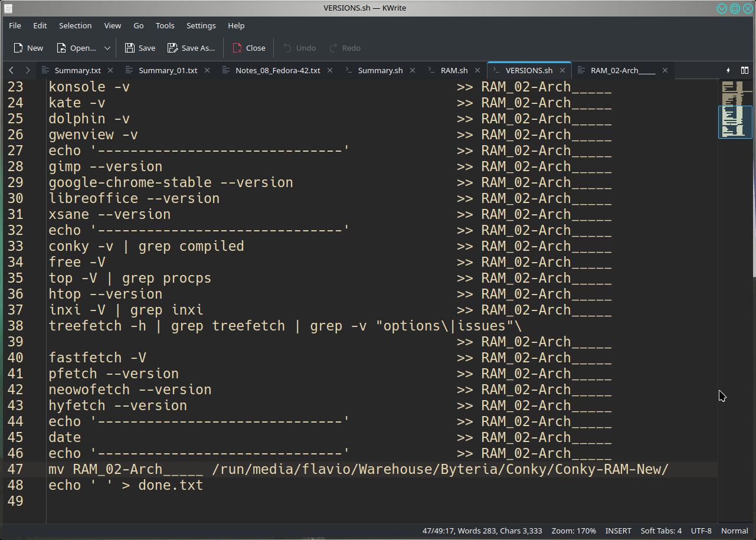Open the Save As dialog

tap(191, 48)
